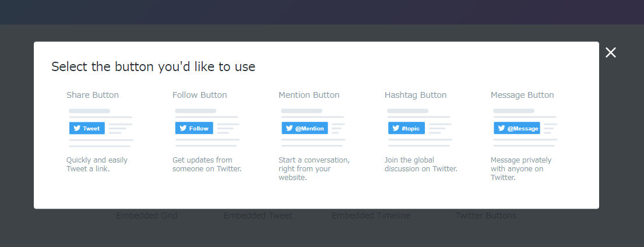Select the Hashtag Button heading

(x=416, y=95)
